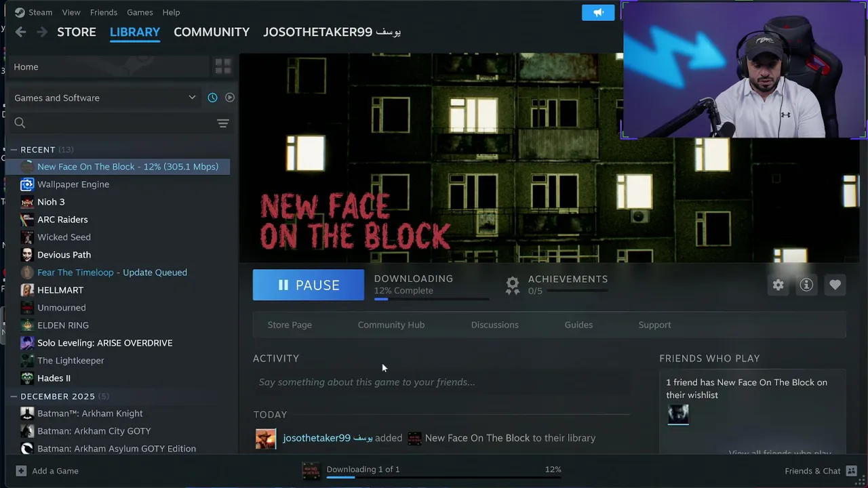
Task: Click the Hades II game icon
Action: [27, 378]
